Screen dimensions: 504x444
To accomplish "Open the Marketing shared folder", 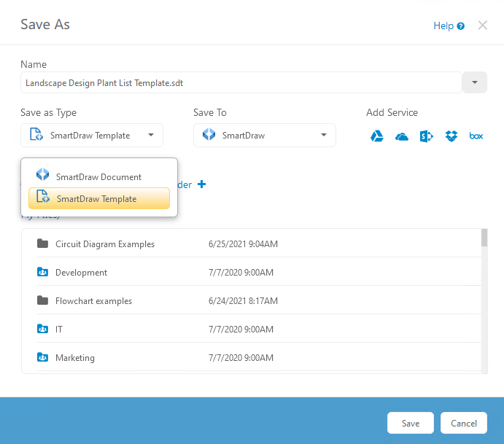I will [x=74, y=358].
